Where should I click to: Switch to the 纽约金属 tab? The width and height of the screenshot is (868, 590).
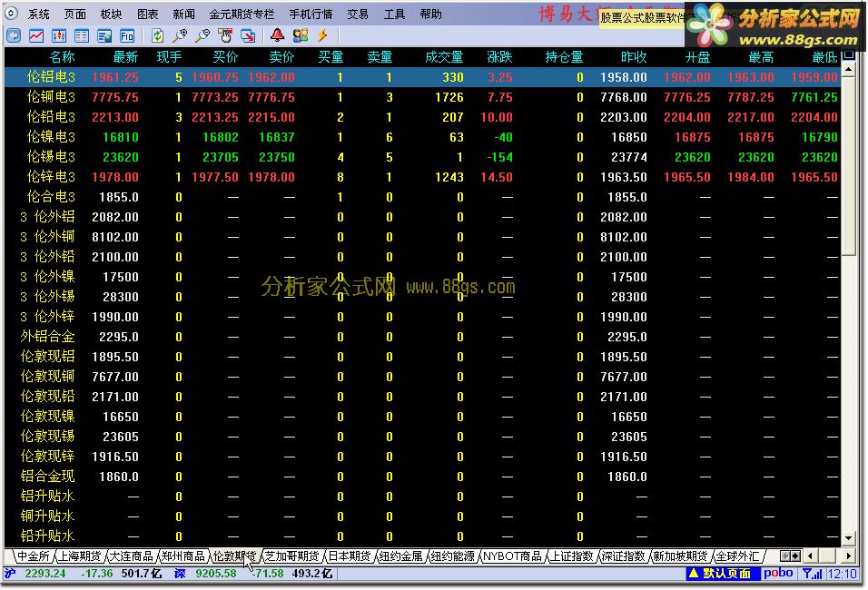[400, 556]
